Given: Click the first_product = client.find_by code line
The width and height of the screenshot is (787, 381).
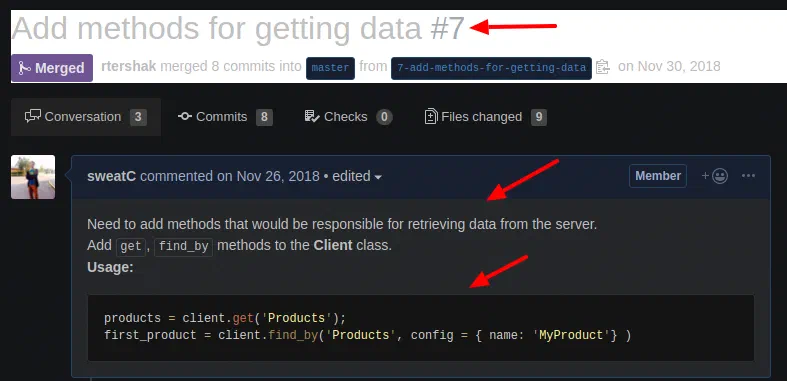Looking at the screenshot, I should click(367, 335).
